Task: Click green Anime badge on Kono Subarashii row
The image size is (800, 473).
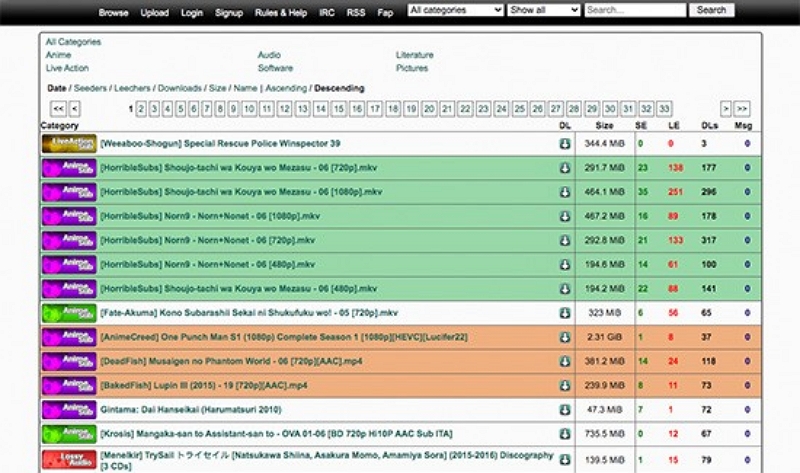Action: pyautogui.click(x=69, y=313)
